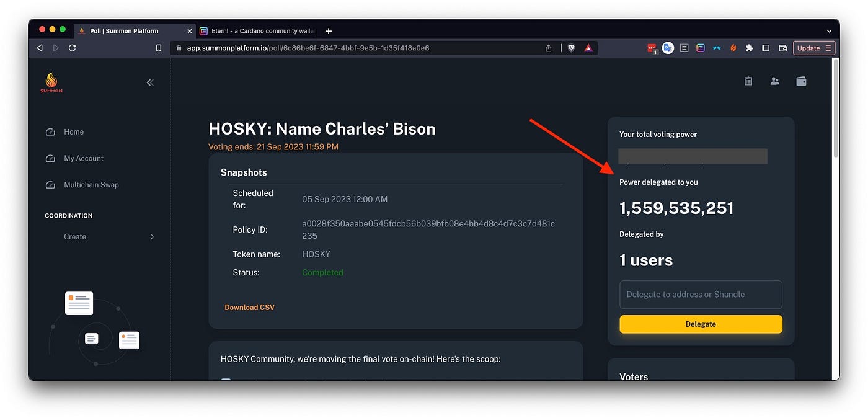Open the tab list dropdown arrow
Viewport: 868px width, 418px height.
pyautogui.click(x=829, y=31)
